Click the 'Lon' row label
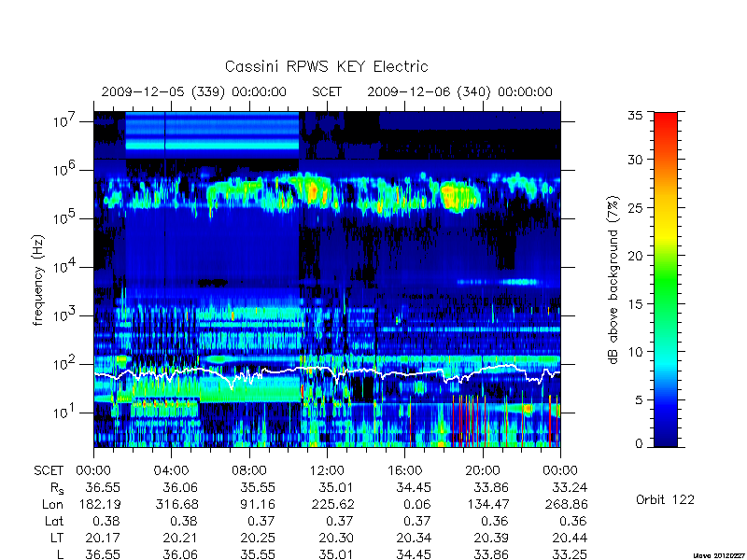 tap(52, 504)
